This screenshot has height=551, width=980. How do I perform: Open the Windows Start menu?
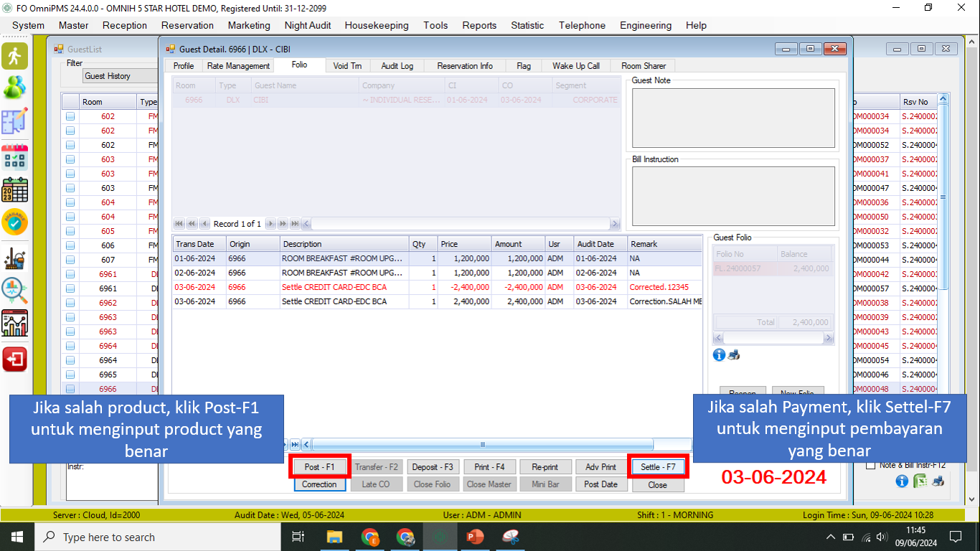[x=17, y=537]
